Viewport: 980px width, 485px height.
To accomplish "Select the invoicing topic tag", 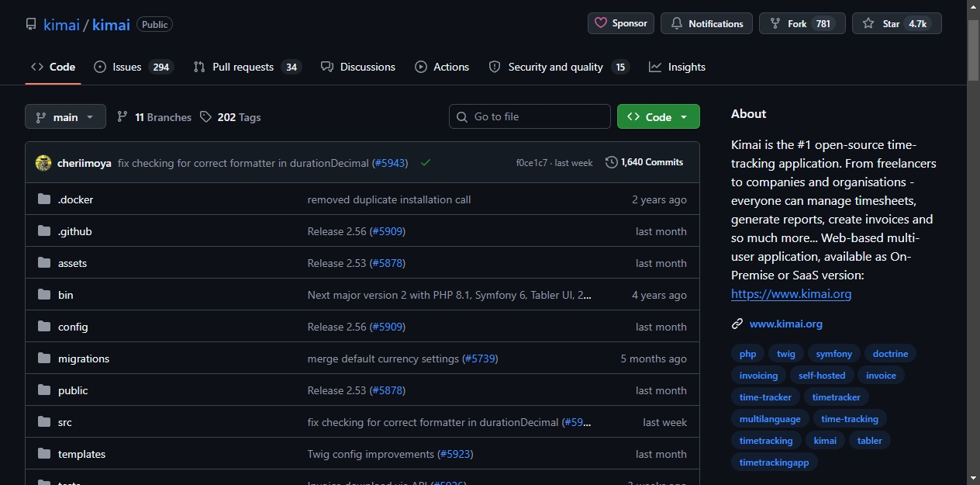I will pyautogui.click(x=758, y=376).
